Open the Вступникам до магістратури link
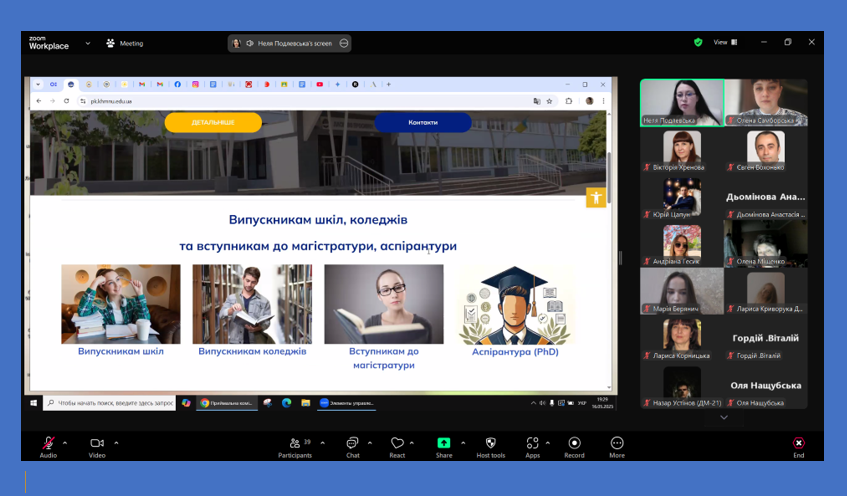The width and height of the screenshot is (847, 496). pyautogui.click(x=384, y=358)
